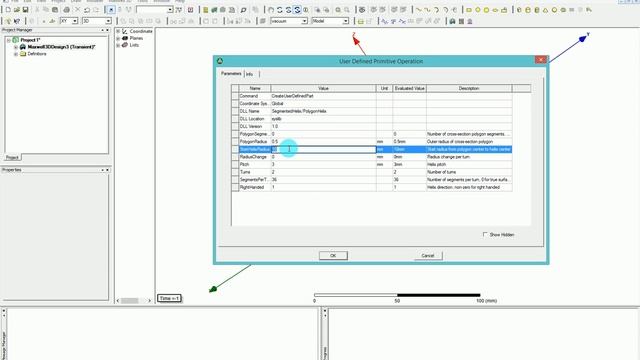This screenshot has height=360, width=640.
Task: Click the Validate car-shaped icon
Action: 452,21
